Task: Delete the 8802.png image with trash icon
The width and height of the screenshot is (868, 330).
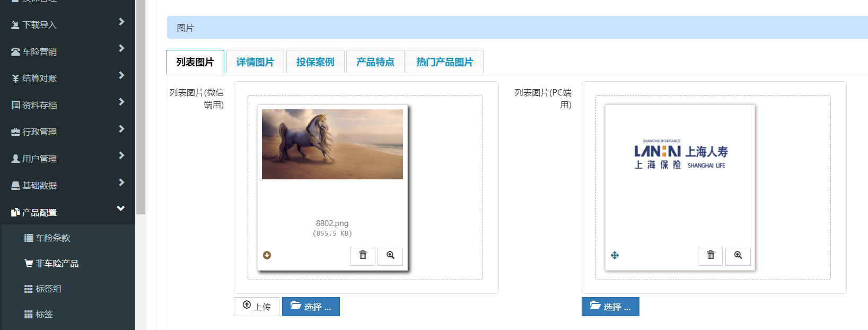Action: pyautogui.click(x=363, y=256)
